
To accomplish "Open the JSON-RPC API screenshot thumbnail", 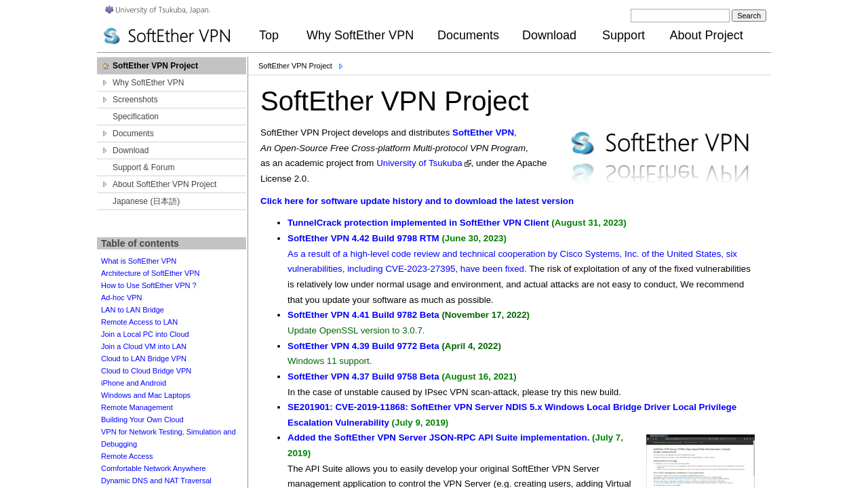I will pos(700,461).
